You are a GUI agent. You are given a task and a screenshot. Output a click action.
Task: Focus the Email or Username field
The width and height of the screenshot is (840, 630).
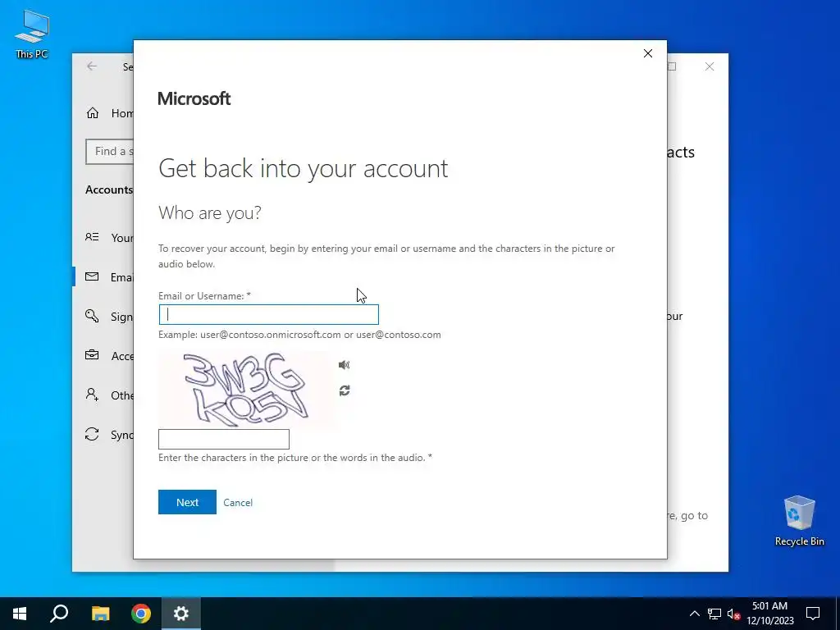click(x=269, y=314)
